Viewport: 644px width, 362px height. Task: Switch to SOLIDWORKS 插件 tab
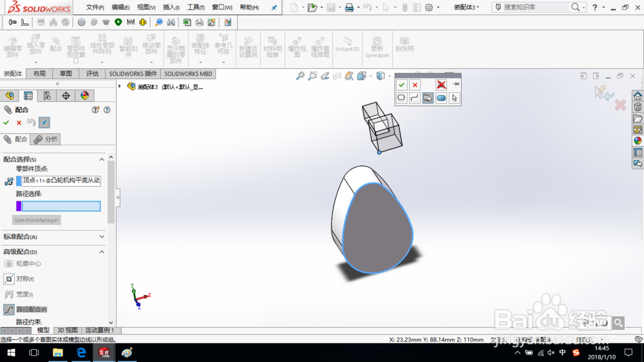click(x=133, y=74)
